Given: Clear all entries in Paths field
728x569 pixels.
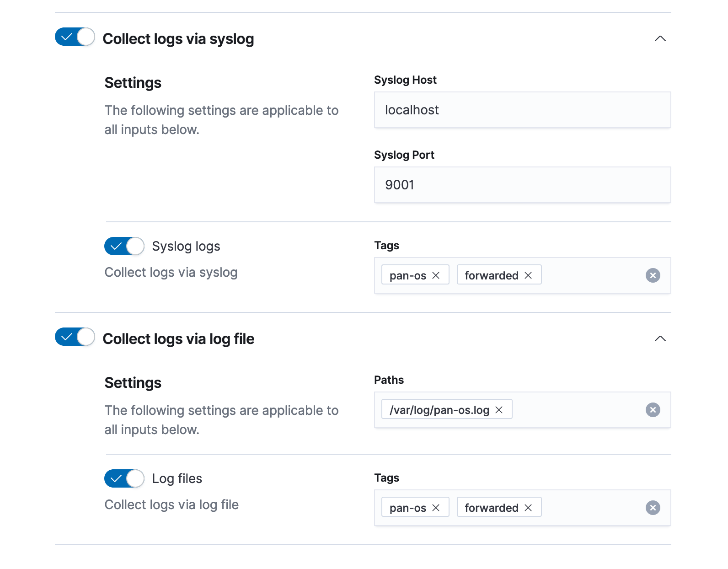Looking at the screenshot, I should click(653, 410).
